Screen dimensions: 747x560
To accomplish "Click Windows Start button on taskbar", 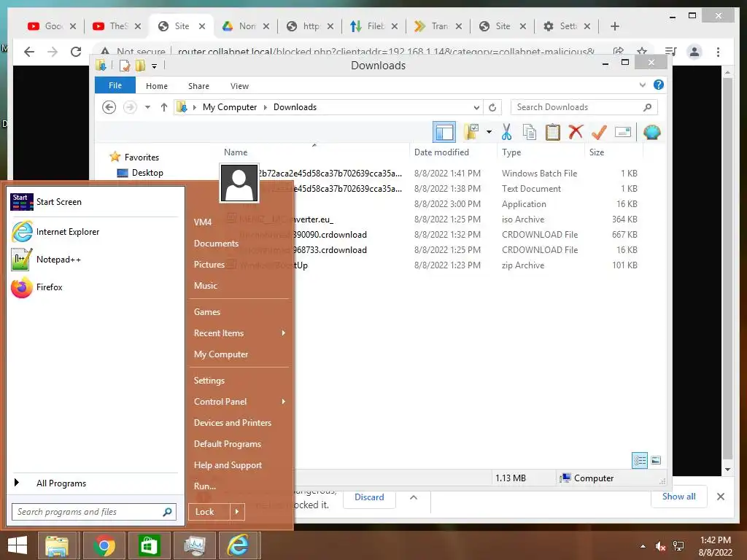I will click(18, 545).
